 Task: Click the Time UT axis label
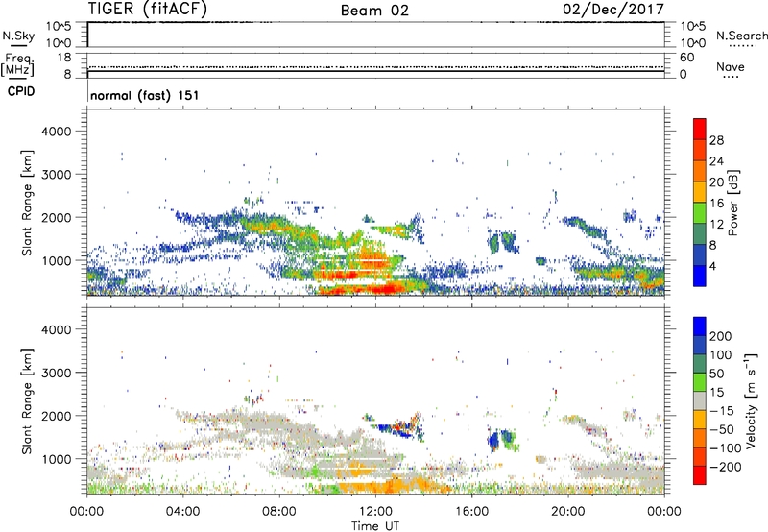(x=375, y=526)
